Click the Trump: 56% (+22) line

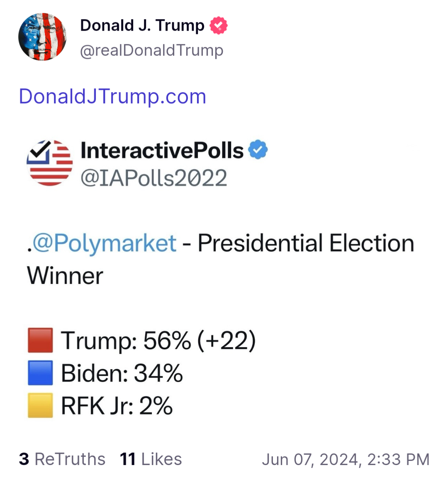point(158,341)
